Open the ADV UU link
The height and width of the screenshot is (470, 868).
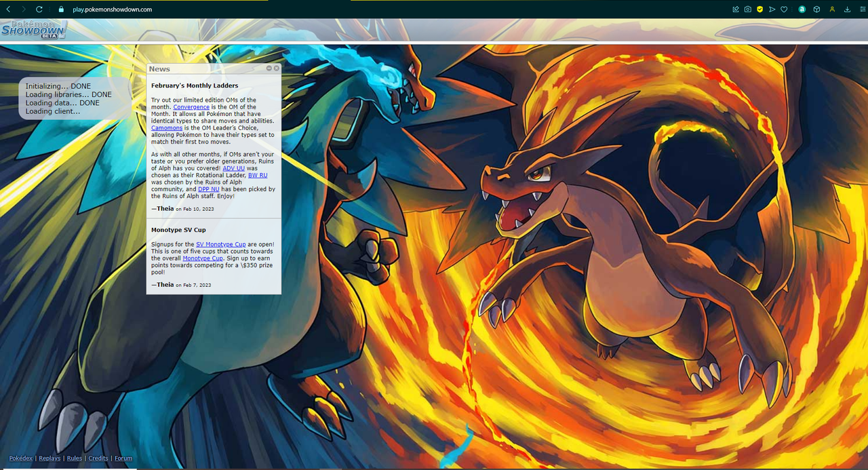click(234, 168)
